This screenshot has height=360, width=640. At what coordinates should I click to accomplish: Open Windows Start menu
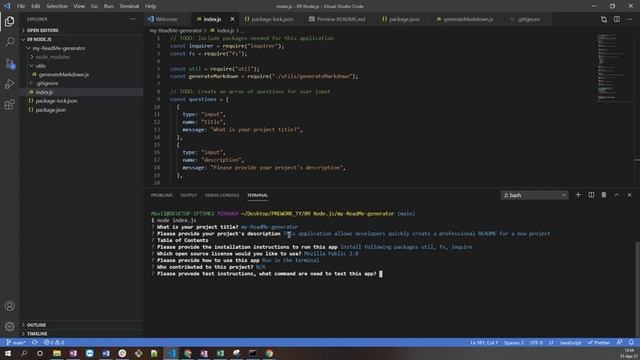point(8,353)
